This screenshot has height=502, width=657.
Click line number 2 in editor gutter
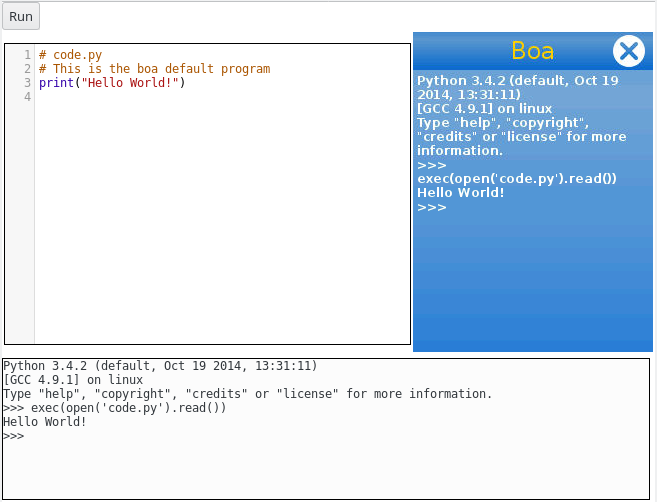(27, 69)
